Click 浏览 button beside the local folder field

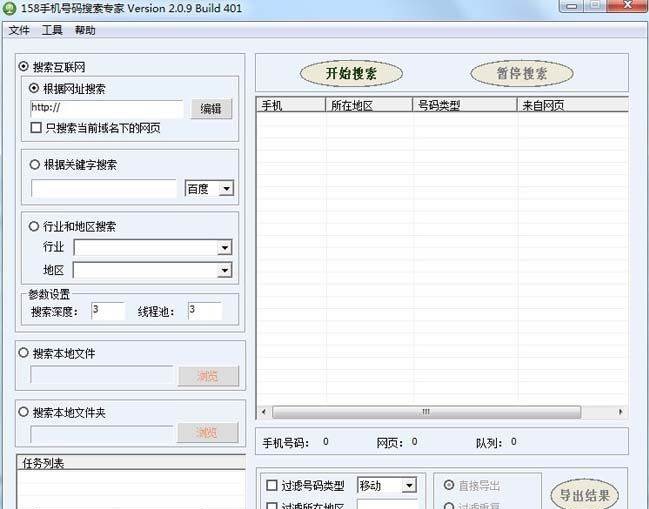207,433
